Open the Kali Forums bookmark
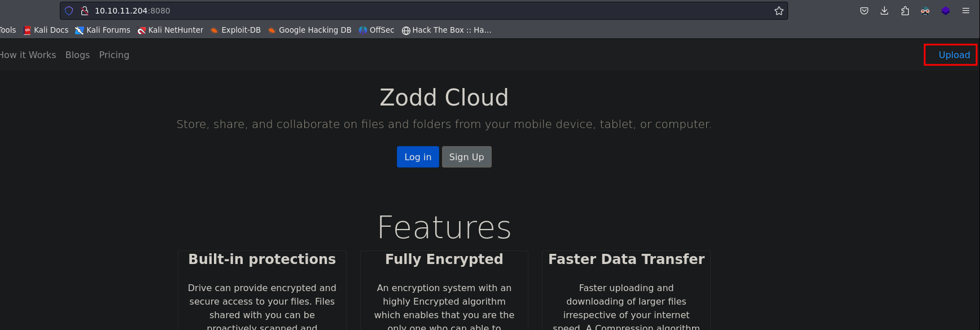980x330 pixels. pyautogui.click(x=103, y=30)
